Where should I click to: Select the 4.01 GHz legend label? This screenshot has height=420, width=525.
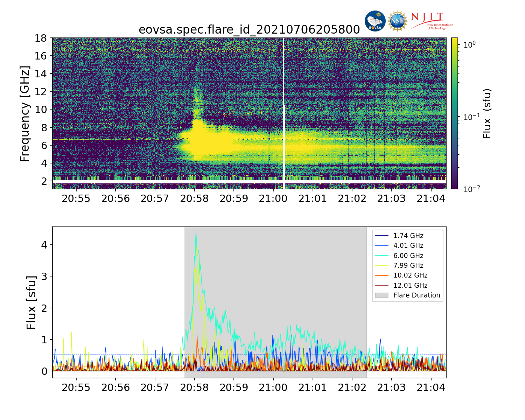(408, 246)
